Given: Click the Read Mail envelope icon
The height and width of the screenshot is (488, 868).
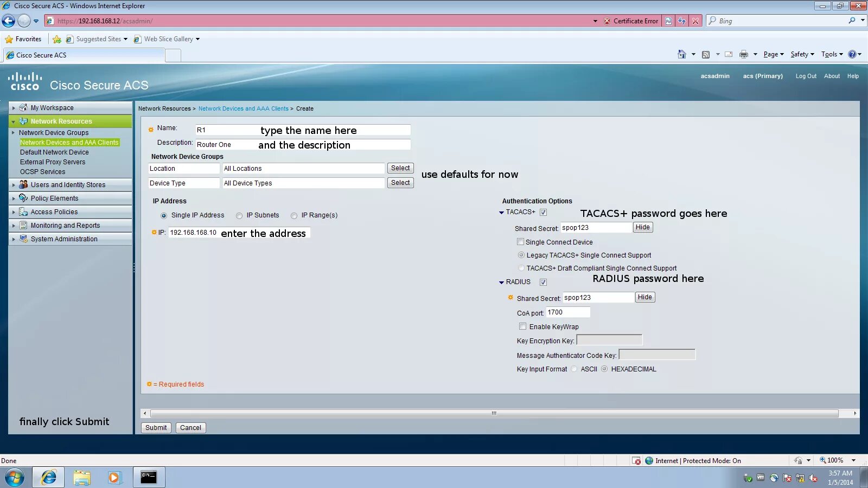Looking at the screenshot, I should [729, 54].
